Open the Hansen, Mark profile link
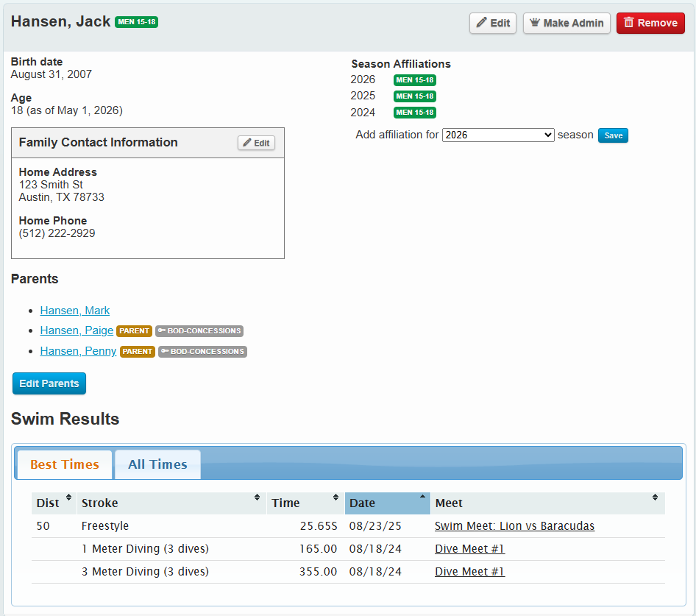696x616 pixels. pyautogui.click(x=74, y=310)
